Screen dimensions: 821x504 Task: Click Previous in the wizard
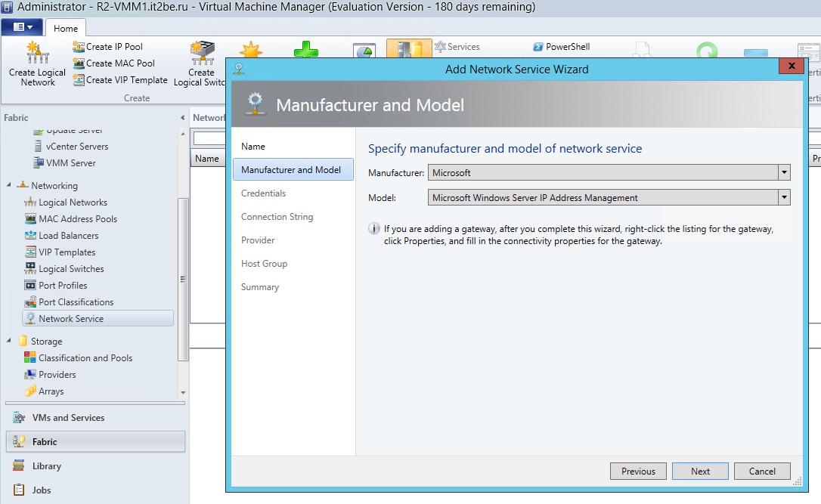tap(637, 471)
